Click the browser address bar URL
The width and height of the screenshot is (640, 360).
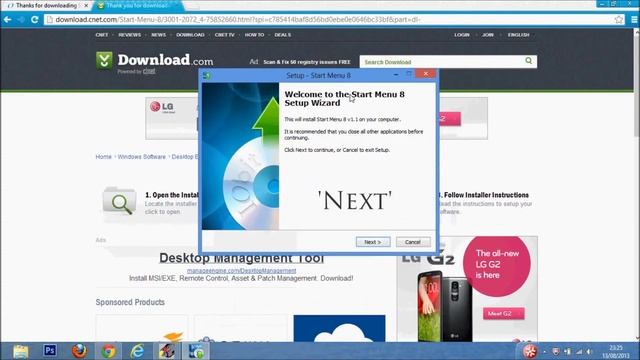(x=238, y=20)
